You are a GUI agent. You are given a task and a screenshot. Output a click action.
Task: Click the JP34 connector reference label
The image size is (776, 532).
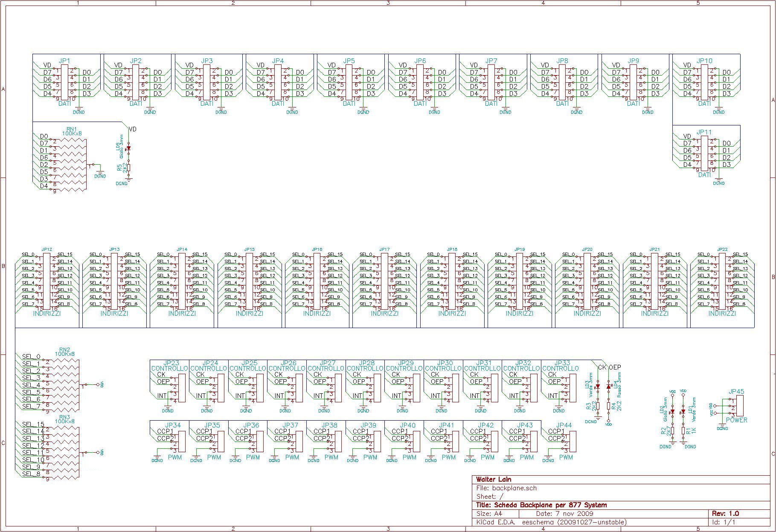[173, 425]
